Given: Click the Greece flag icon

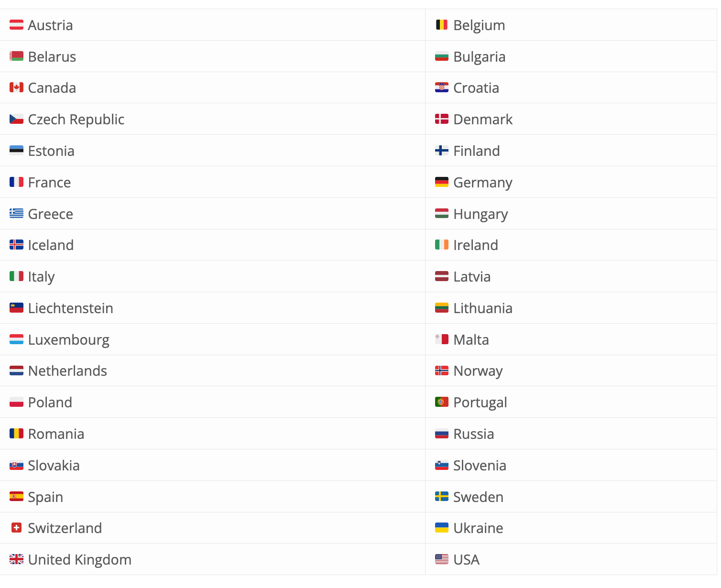Looking at the screenshot, I should click(16, 214).
